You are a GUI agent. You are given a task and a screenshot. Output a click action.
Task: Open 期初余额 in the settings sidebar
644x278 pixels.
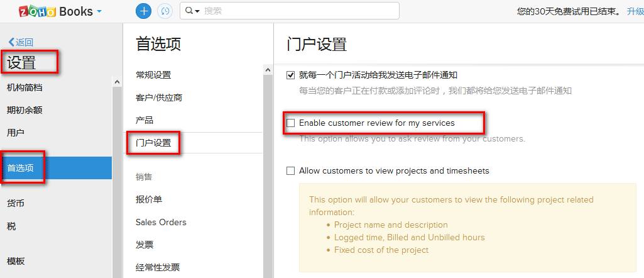click(25, 110)
